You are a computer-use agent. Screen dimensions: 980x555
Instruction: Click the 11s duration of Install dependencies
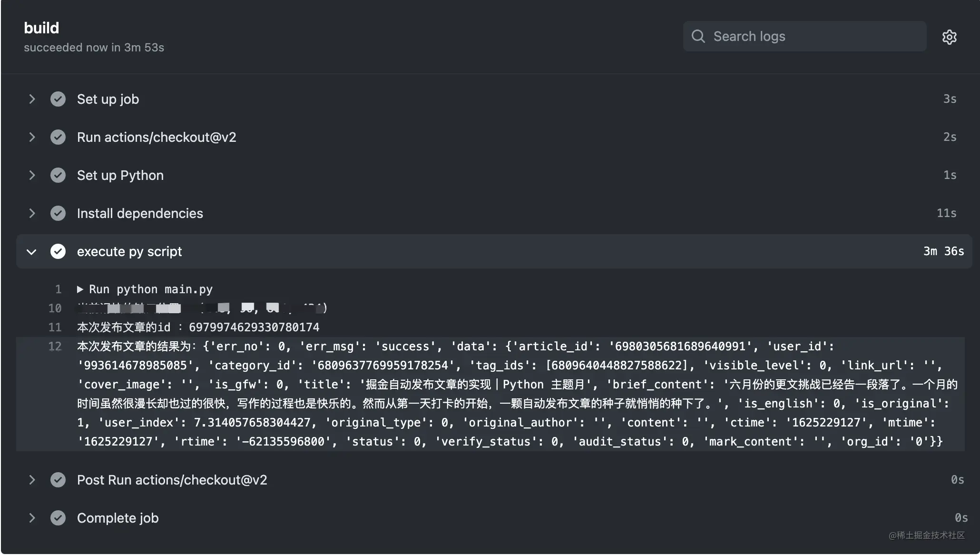946,213
